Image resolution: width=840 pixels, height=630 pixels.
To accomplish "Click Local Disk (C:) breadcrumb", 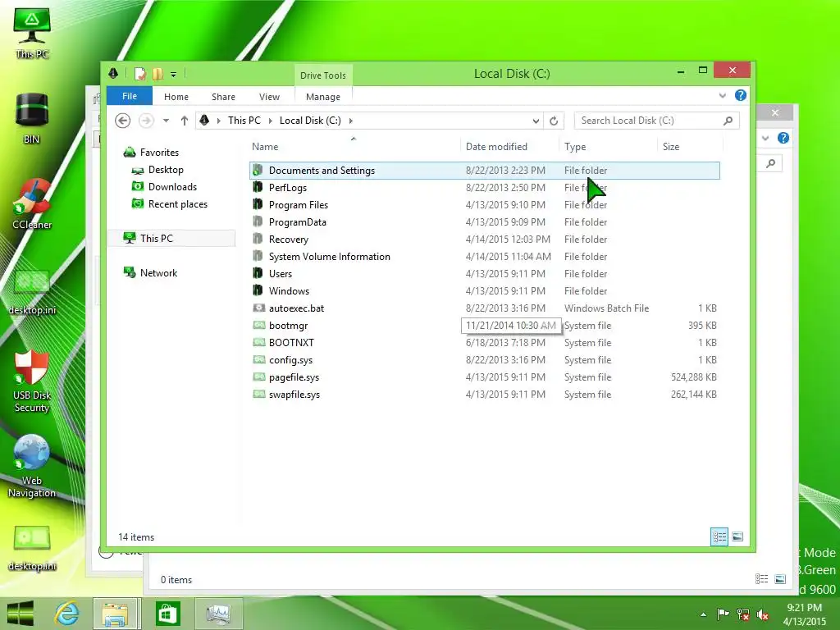I will (310, 121).
